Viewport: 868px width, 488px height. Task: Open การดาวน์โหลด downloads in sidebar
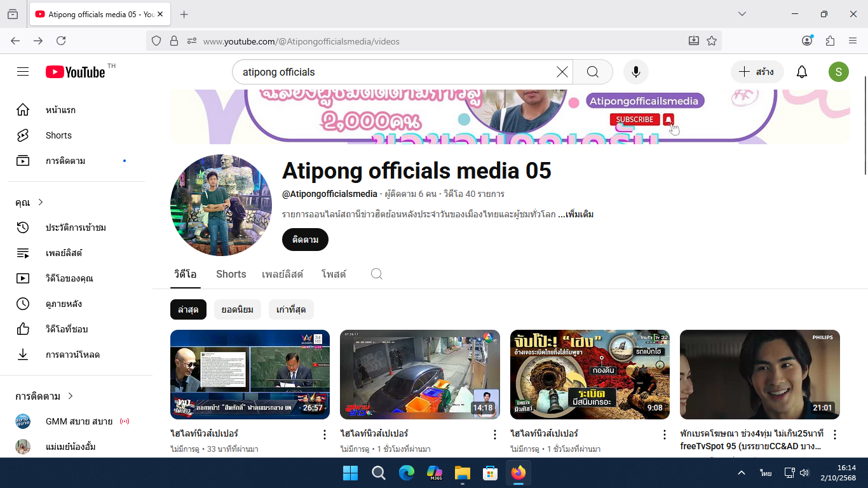(x=76, y=355)
